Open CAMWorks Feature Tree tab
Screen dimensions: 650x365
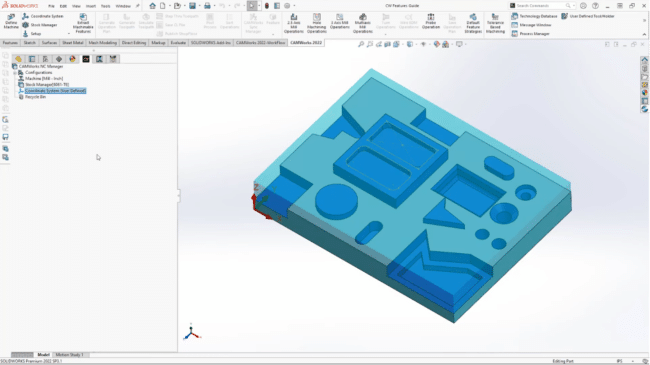tap(86, 59)
